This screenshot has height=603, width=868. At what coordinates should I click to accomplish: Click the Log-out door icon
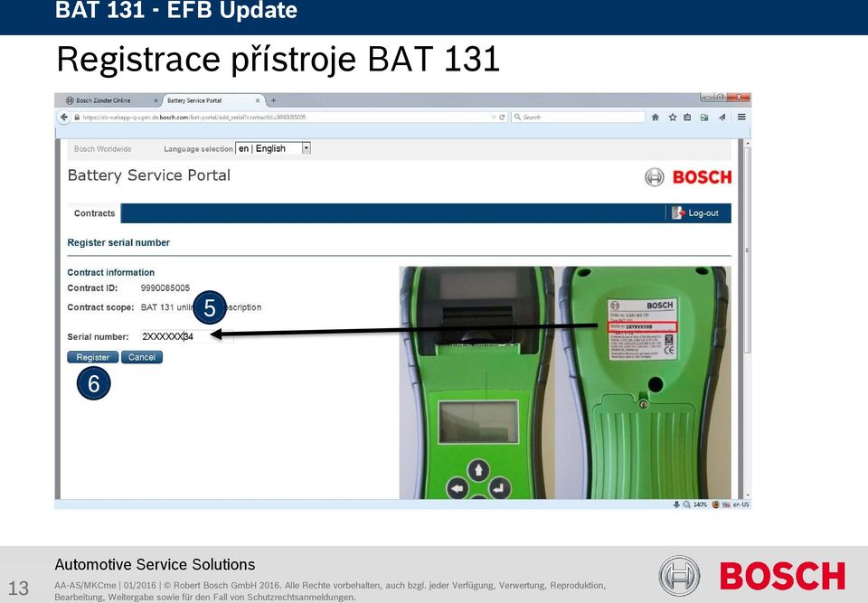click(677, 212)
